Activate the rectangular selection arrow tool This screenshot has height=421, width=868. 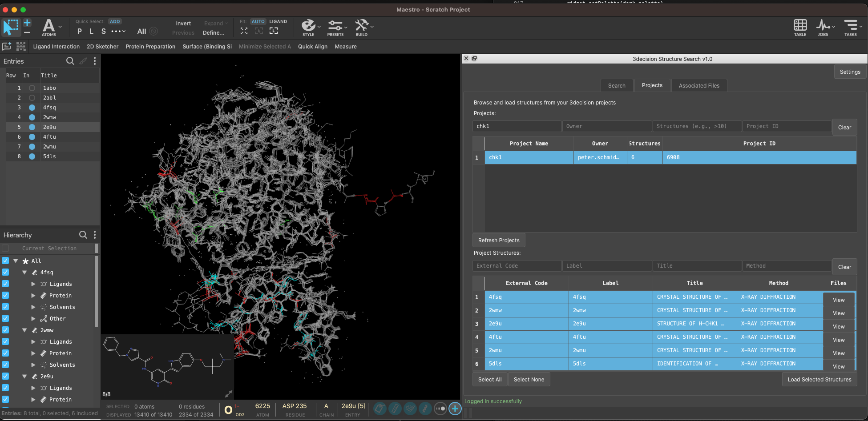(11, 27)
